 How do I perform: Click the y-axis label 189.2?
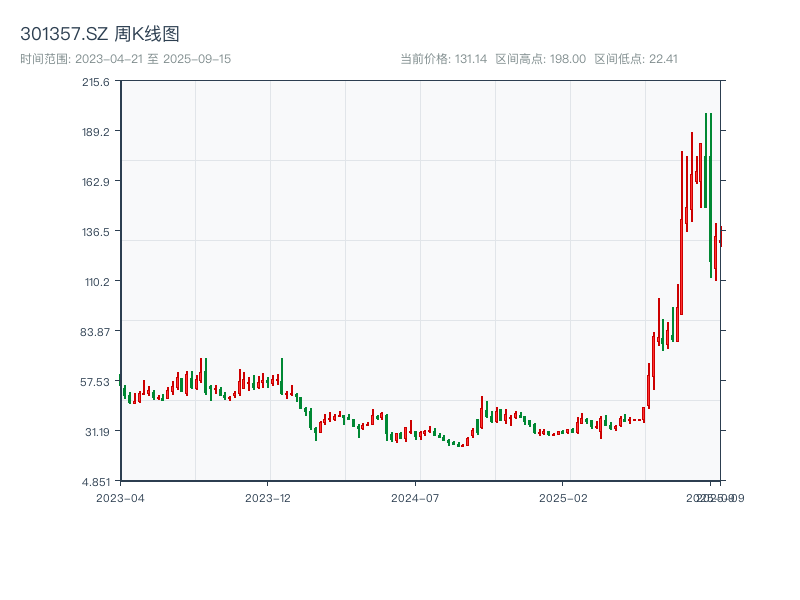click(x=96, y=132)
